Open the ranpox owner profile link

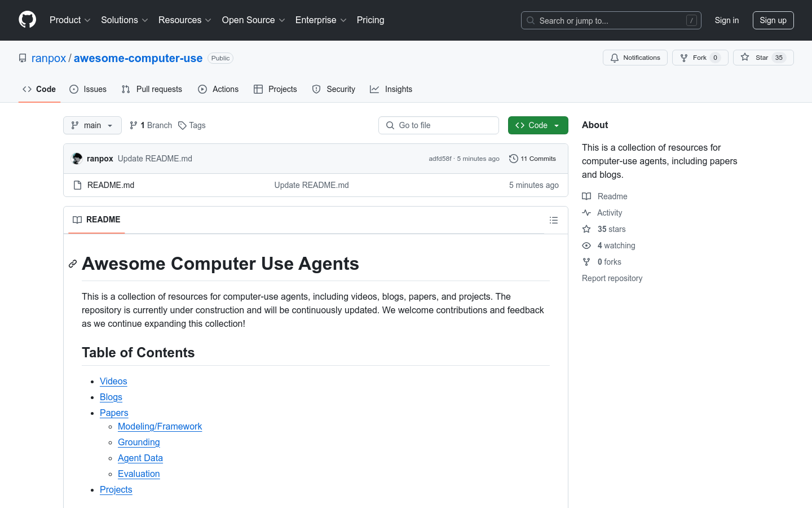coord(48,58)
